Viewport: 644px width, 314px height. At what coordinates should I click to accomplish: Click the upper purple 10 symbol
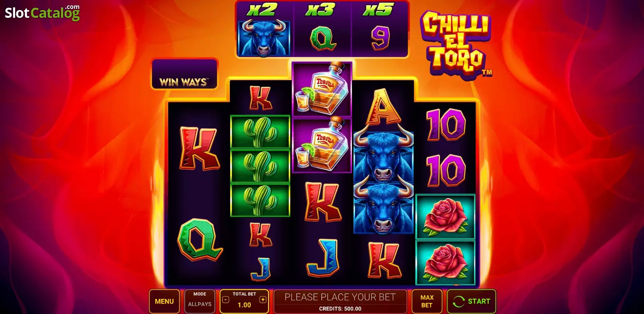446,124
